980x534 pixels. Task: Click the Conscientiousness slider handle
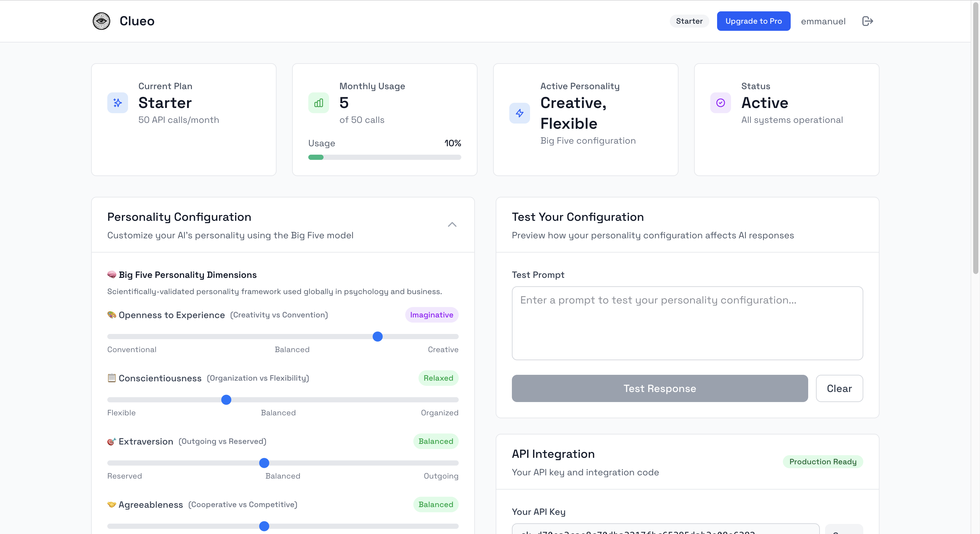pos(226,400)
